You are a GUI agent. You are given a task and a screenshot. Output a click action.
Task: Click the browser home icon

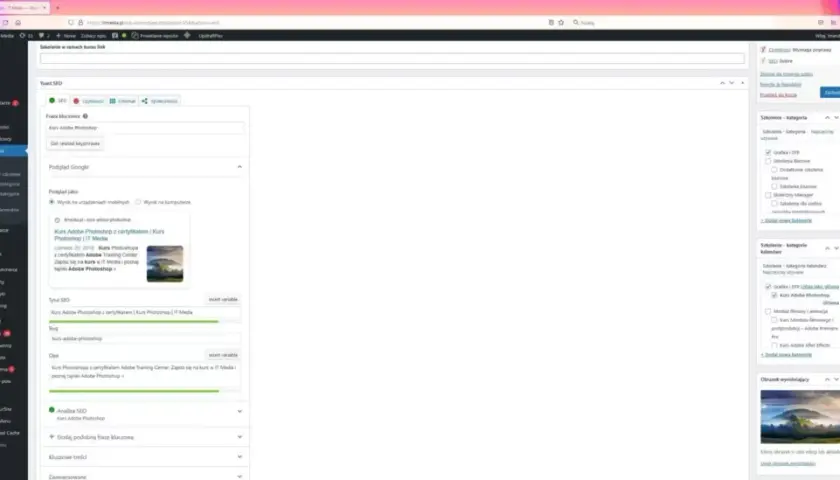[x=18, y=22]
